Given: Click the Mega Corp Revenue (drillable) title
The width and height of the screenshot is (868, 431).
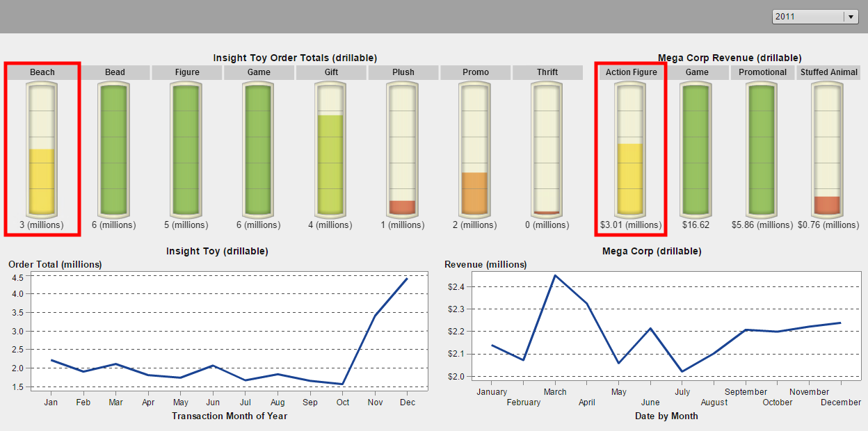Looking at the screenshot, I should [x=730, y=58].
